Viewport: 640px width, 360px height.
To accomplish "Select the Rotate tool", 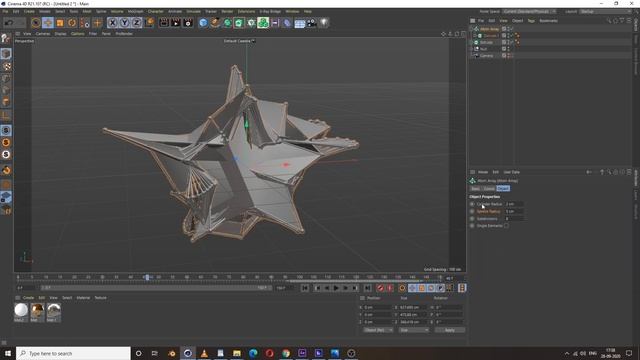I will [72, 23].
